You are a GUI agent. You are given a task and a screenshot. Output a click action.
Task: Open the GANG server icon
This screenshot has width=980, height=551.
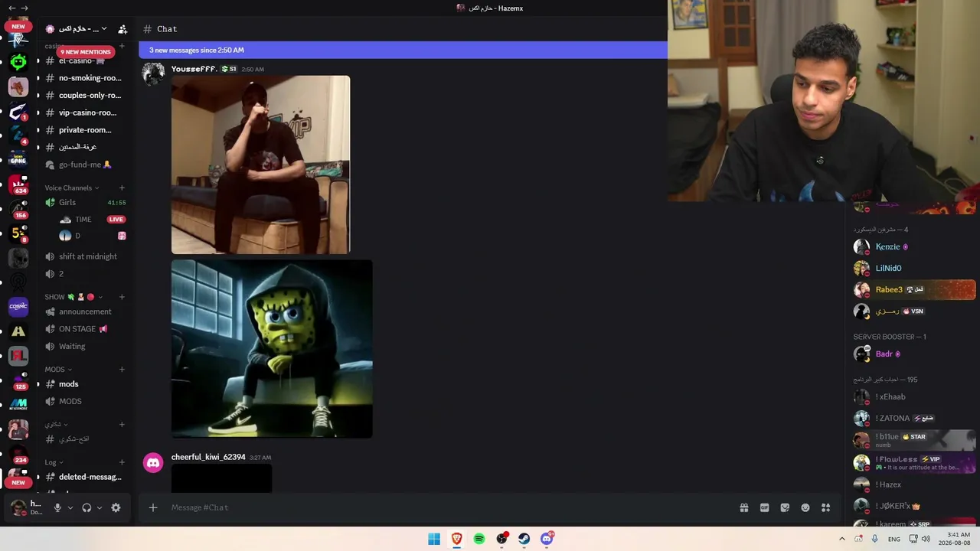pyautogui.click(x=18, y=160)
